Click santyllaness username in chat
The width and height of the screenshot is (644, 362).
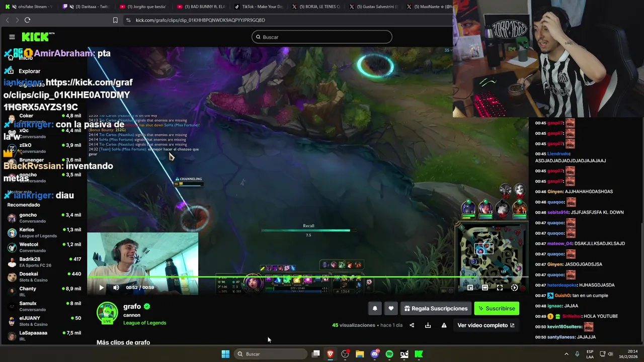coord(561,337)
